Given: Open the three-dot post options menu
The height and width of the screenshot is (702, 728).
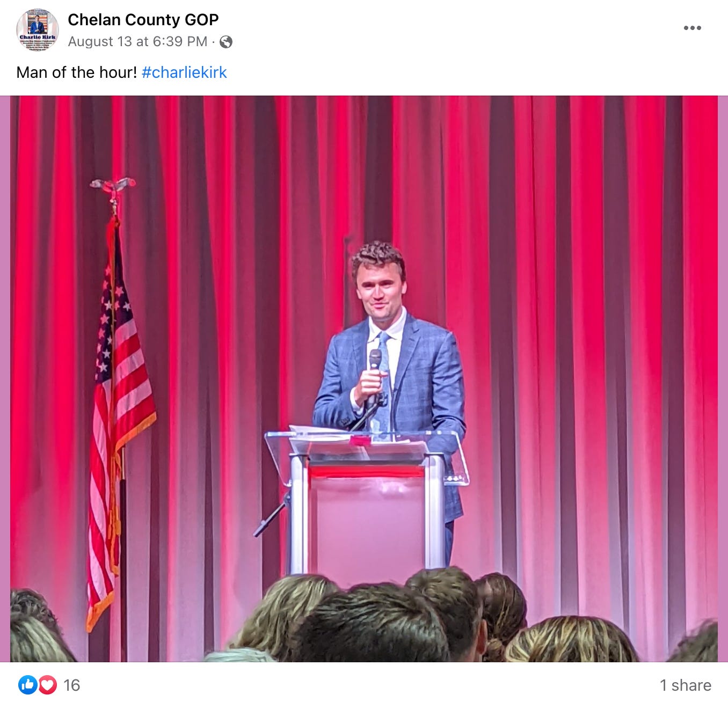Looking at the screenshot, I should (692, 28).
